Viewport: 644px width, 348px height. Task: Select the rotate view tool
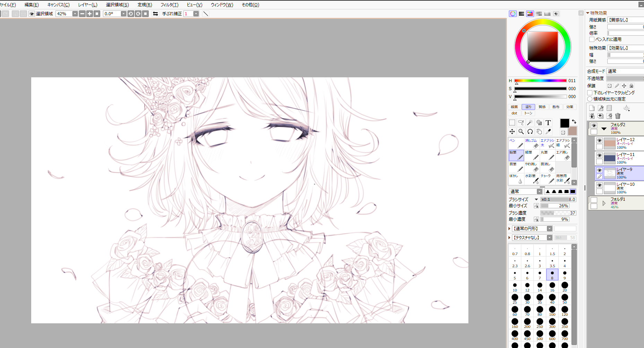[530, 131]
